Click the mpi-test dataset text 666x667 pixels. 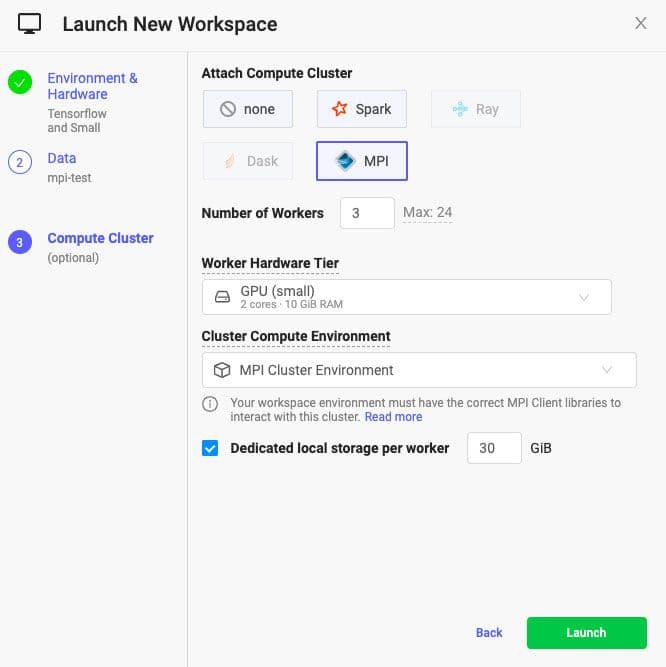click(69, 178)
